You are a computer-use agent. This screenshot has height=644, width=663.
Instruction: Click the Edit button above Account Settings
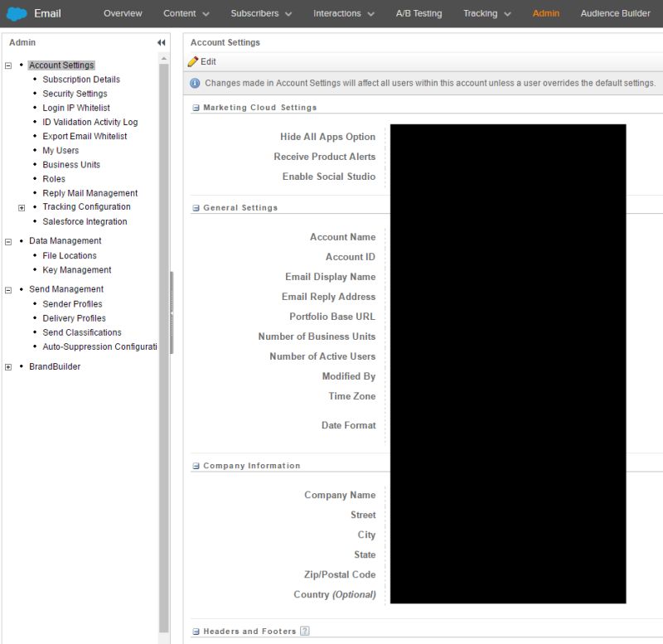tap(202, 61)
